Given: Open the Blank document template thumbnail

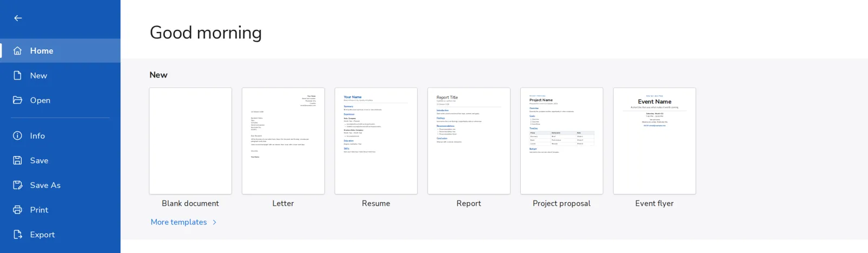Looking at the screenshot, I should 190,141.
